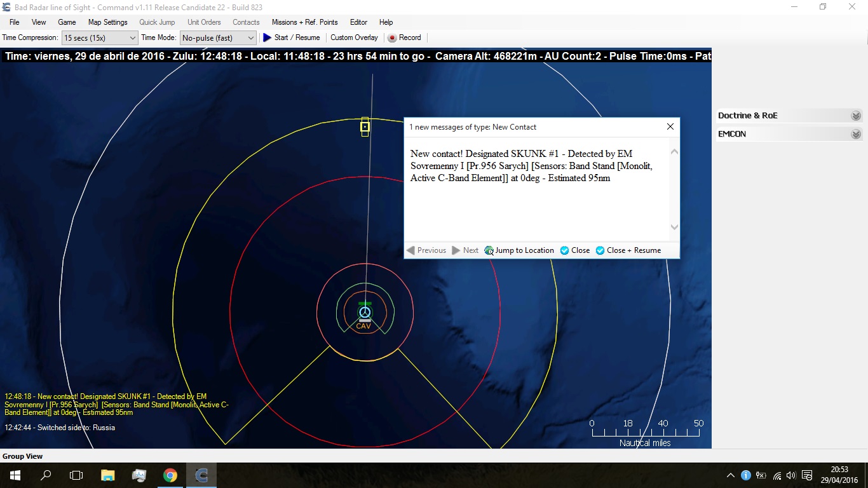The width and height of the screenshot is (868, 488).
Task: Open Task View on the taskbar
Action: click(x=76, y=475)
